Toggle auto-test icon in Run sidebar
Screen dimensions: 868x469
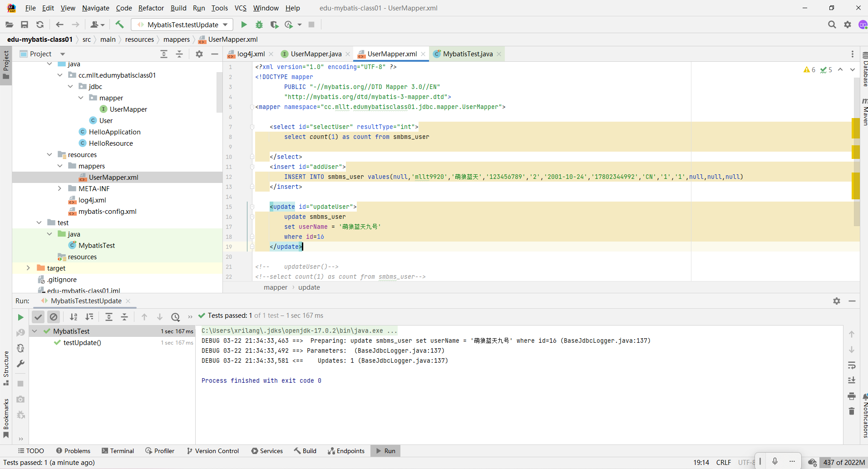point(20,348)
